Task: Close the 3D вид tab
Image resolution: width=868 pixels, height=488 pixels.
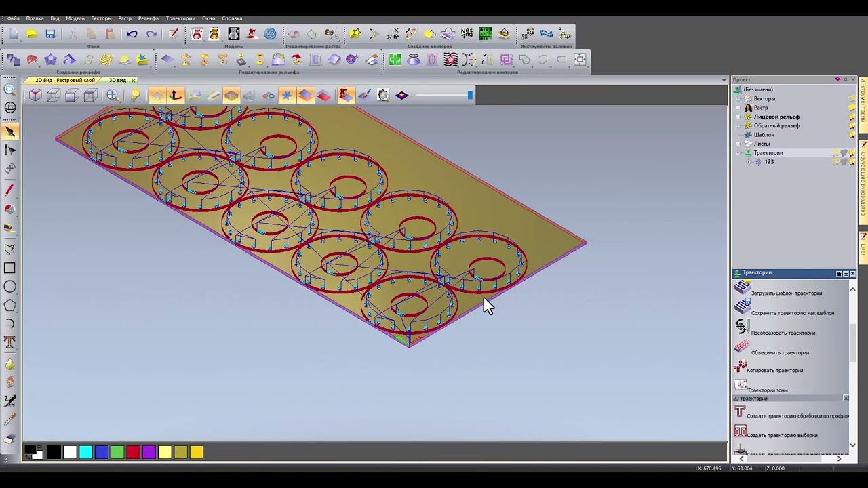Action: (x=133, y=80)
